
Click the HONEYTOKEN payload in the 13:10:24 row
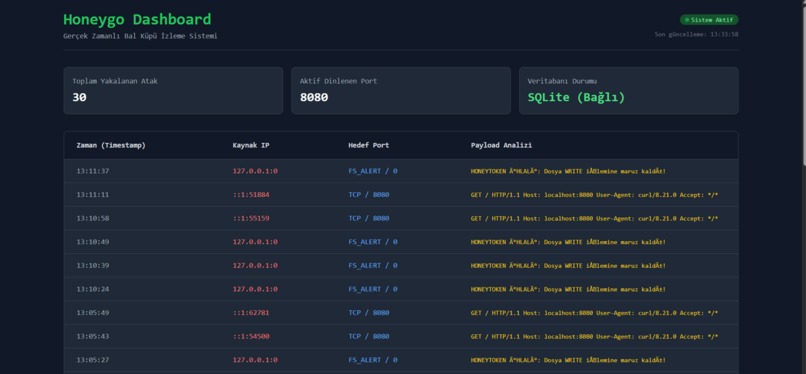568,289
